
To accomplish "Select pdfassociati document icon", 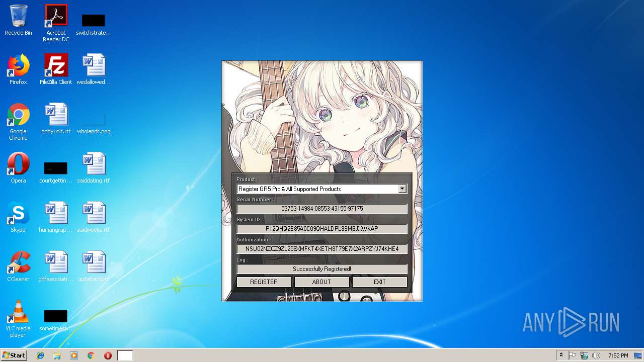I will [x=56, y=266].
